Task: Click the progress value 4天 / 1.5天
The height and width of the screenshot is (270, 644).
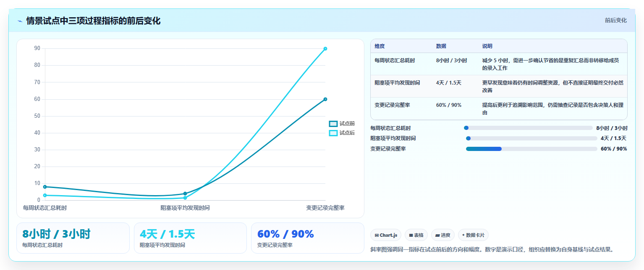Action: pyautogui.click(x=613, y=138)
